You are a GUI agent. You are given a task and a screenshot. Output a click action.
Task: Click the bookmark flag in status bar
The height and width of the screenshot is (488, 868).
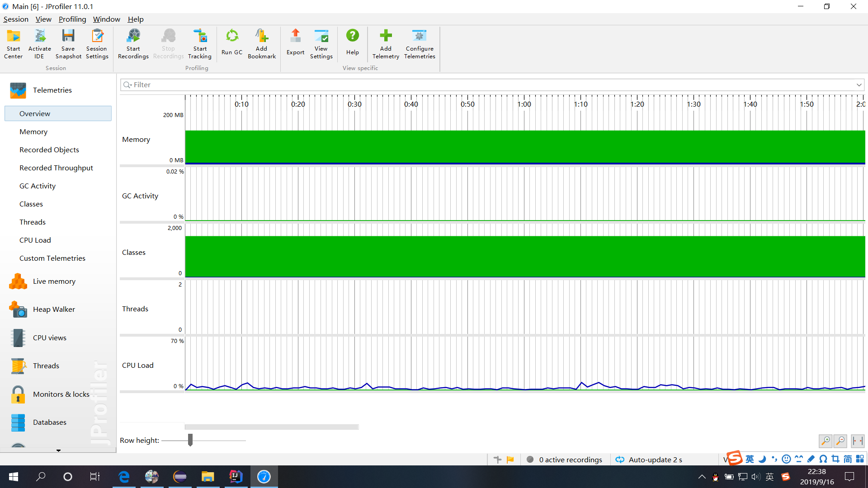pyautogui.click(x=510, y=460)
